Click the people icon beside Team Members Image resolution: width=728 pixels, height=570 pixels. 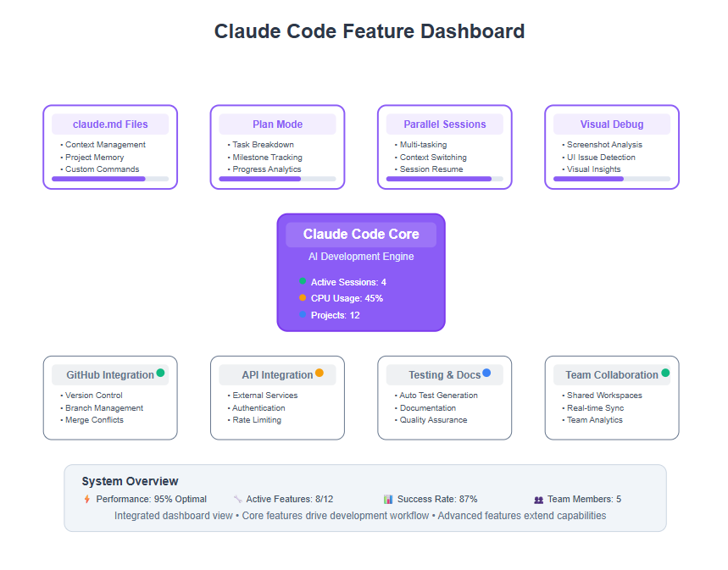pyautogui.click(x=538, y=500)
